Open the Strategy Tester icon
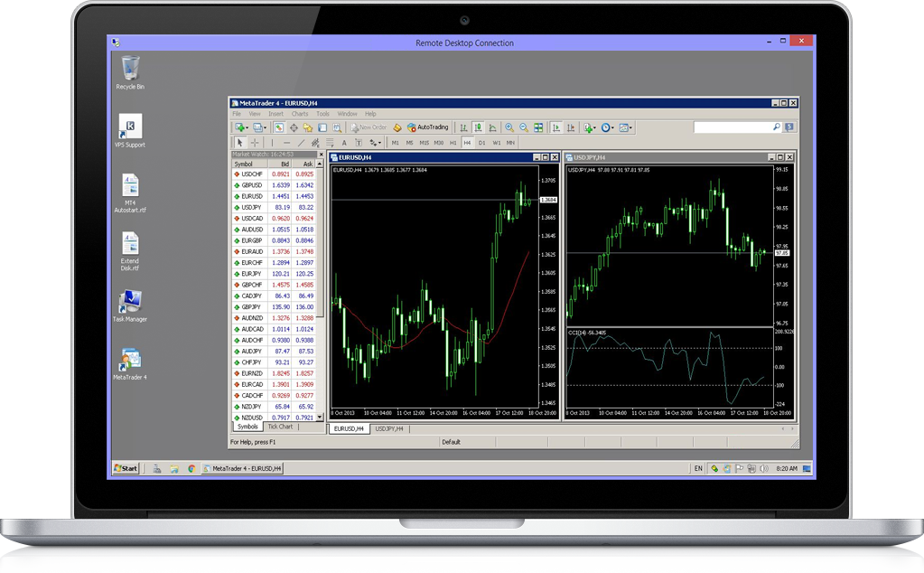 pos(337,127)
